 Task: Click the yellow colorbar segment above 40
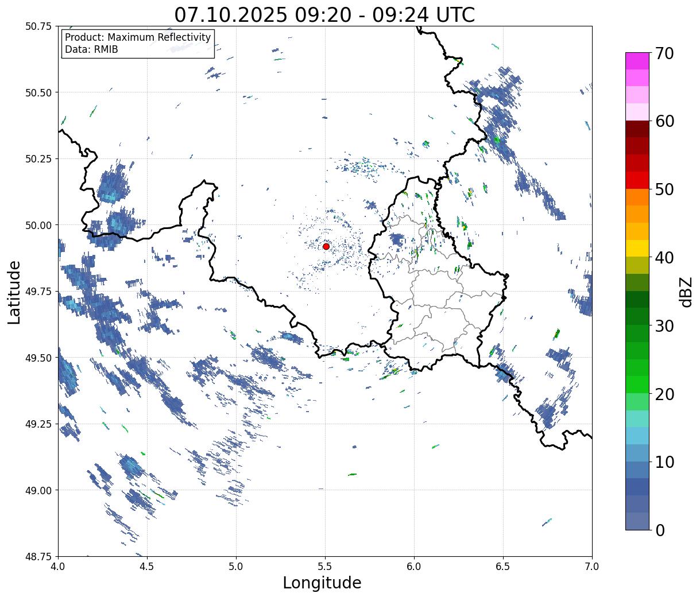[637, 248]
